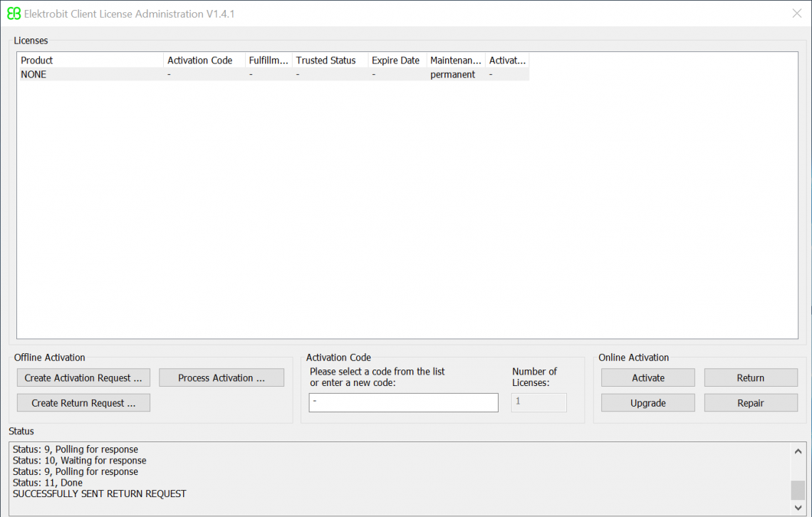The height and width of the screenshot is (517, 812).
Task: Click the Number of Licenses field
Action: [x=538, y=402]
